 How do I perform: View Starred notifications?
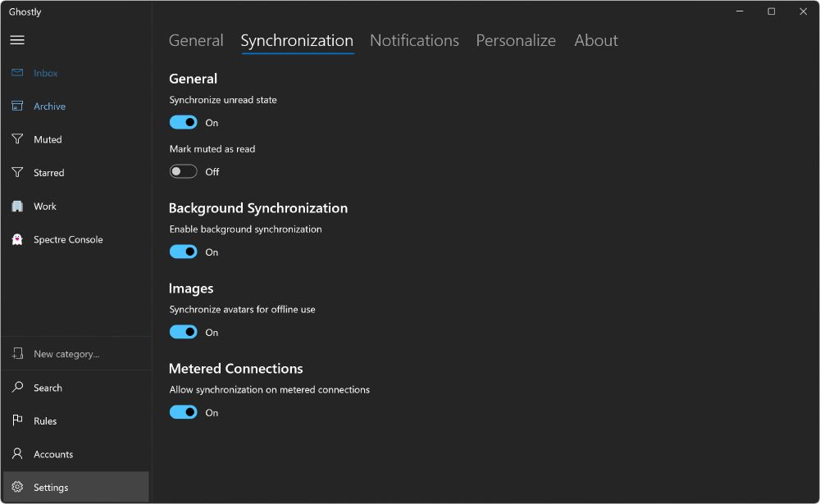tap(50, 172)
